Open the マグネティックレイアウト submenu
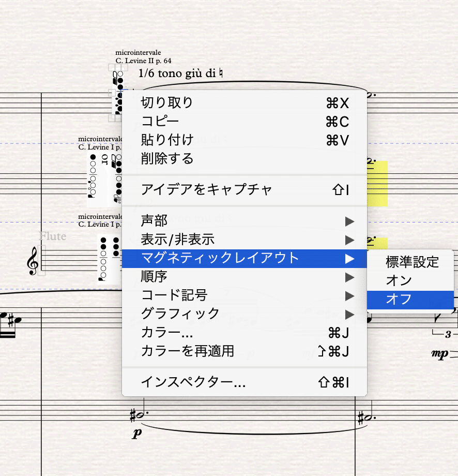Viewport: 458px width, 476px height. click(244, 258)
